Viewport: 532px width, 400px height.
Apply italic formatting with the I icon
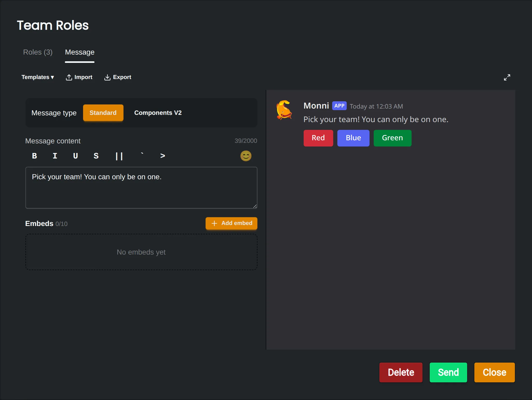(55, 156)
